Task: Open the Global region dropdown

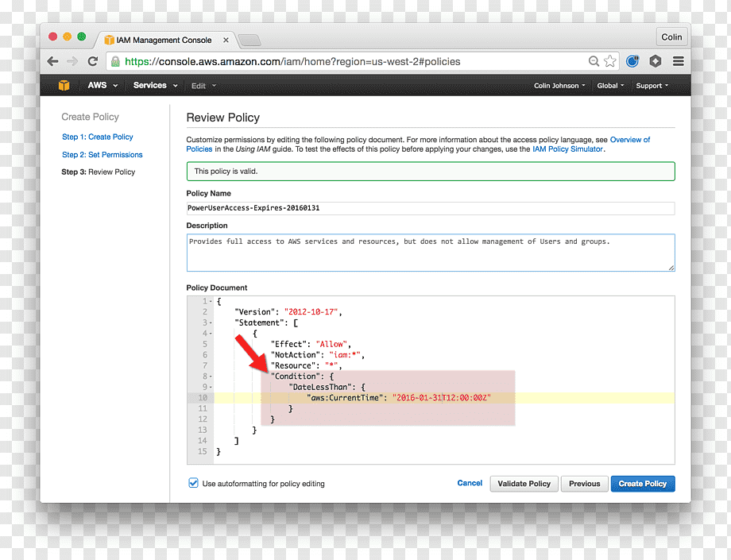Action: 610,86
